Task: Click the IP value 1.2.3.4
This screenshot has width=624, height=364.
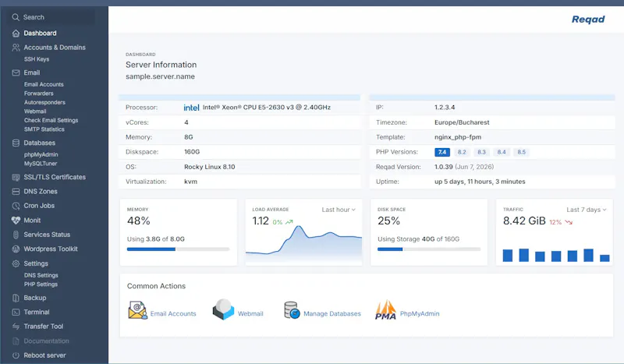Action: 445,108
